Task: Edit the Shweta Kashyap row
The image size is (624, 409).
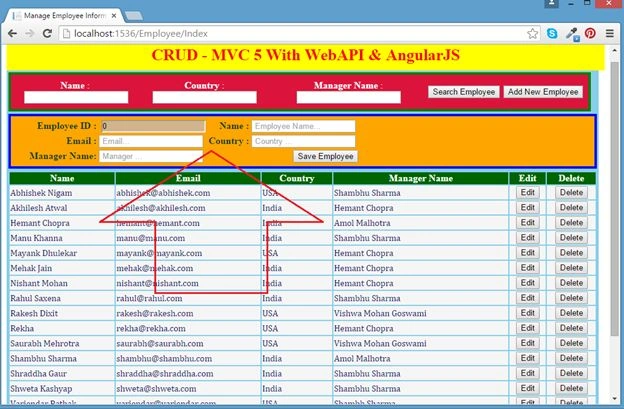Action: click(x=528, y=389)
